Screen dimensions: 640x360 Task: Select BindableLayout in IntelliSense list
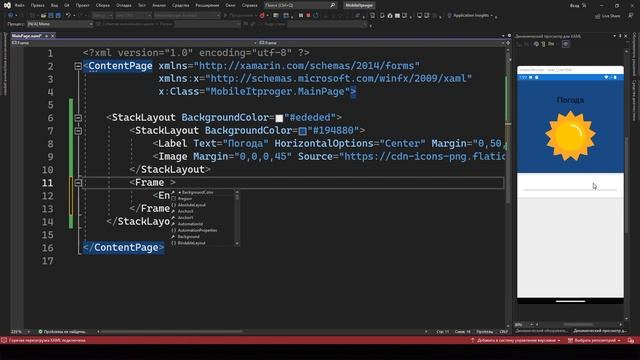tap(191, 243)
